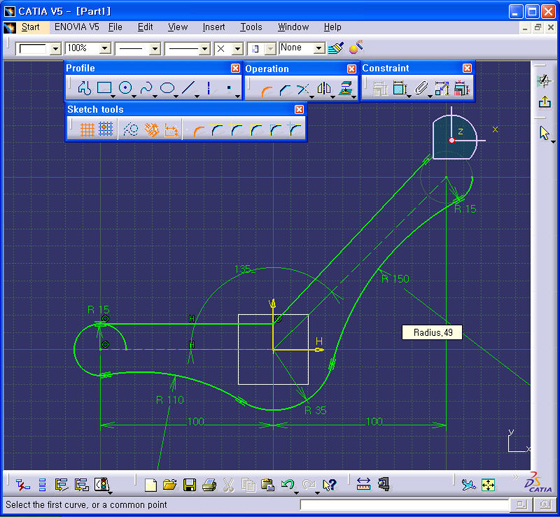Open the Insert menu
Image resolution: width=560 pixels, height=517 pixels.
pos(214,27)
